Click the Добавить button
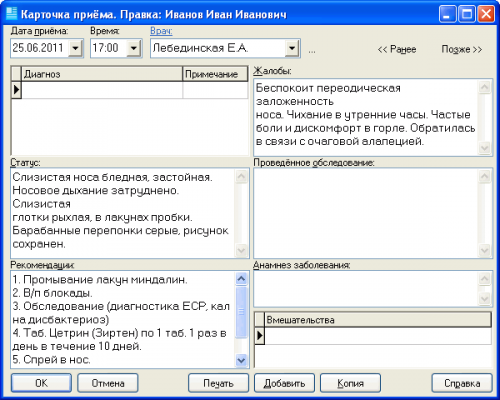Viewport: 500px width, 400px height. [x=284, y=383]
